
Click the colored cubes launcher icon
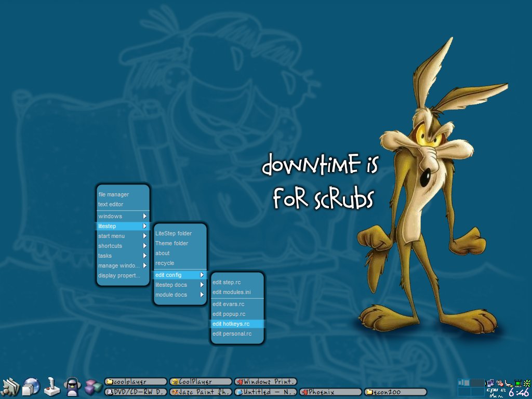94,387
